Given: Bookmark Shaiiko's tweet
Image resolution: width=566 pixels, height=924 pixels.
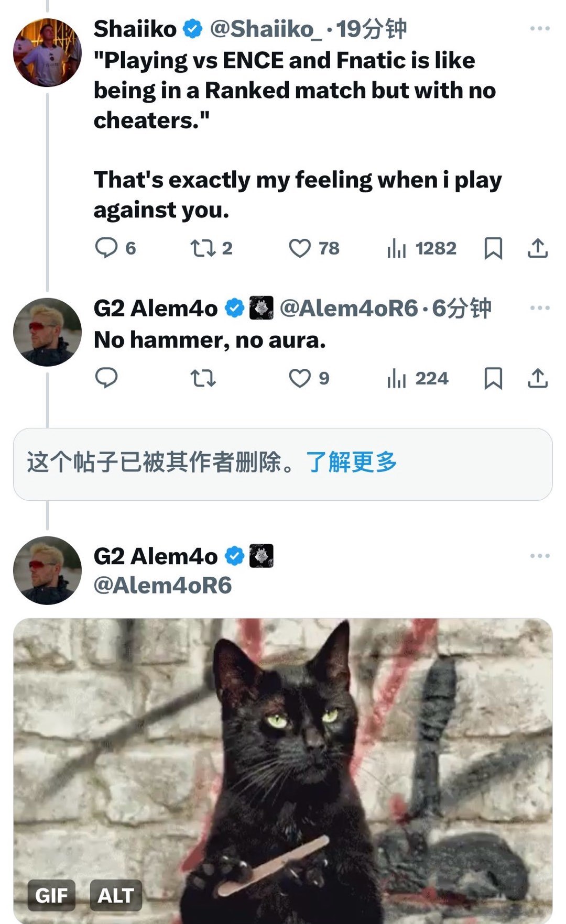Looking at the screenshot, I should 493,248.
